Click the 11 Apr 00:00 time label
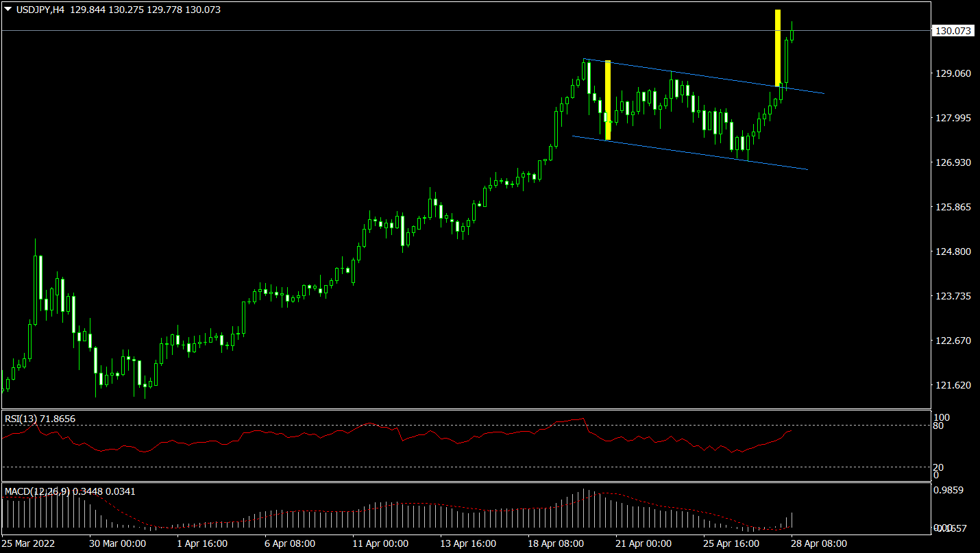 pos(380,543)
